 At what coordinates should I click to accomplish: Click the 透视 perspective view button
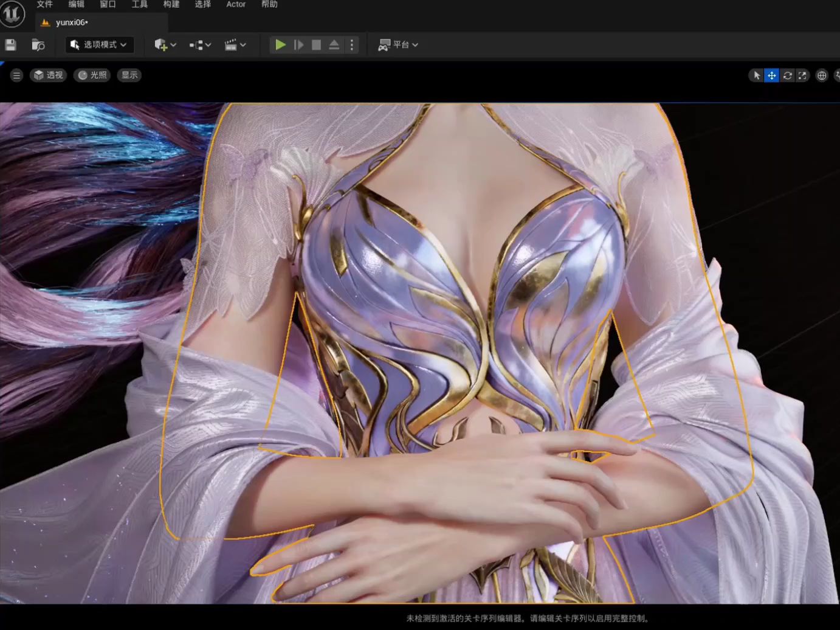[49, 75]
